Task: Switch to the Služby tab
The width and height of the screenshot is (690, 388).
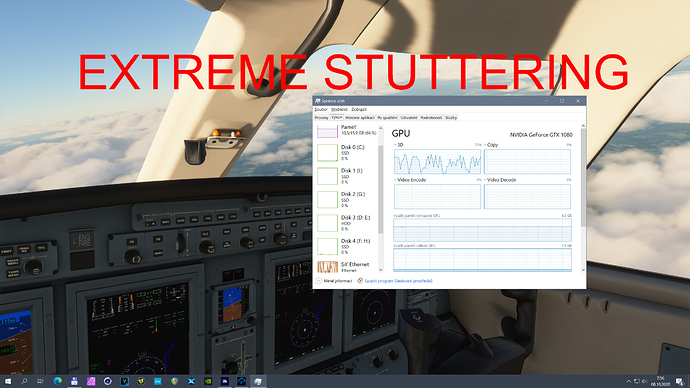Action: (x=451, y=118)
